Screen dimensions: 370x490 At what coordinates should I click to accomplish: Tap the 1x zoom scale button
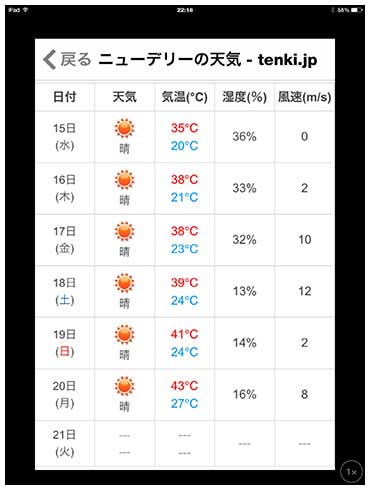pyautogui.click(x=351, y=471)
